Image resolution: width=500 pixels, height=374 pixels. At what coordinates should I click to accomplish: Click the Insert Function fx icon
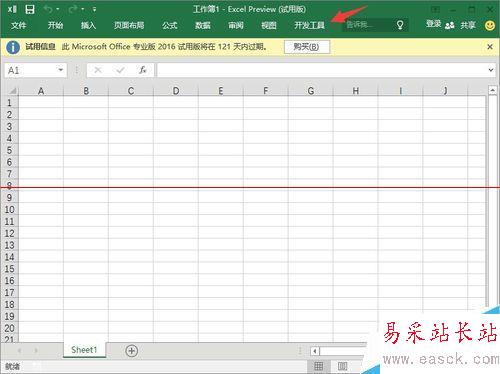point(143,70)
